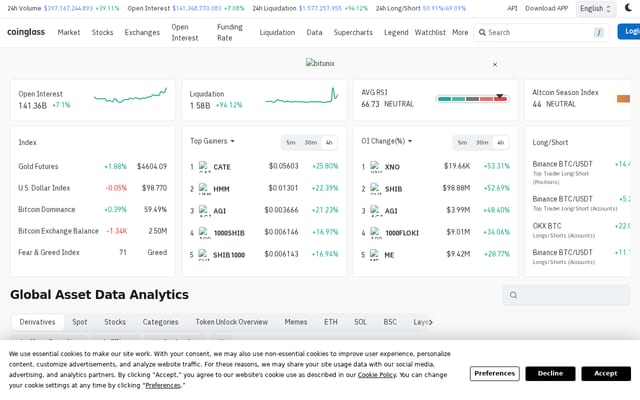Viewport: 640px width, 400px height.
Task: Click the SHIB1000 coin icon
Action: pyautogui.click(x=204, y=255)
